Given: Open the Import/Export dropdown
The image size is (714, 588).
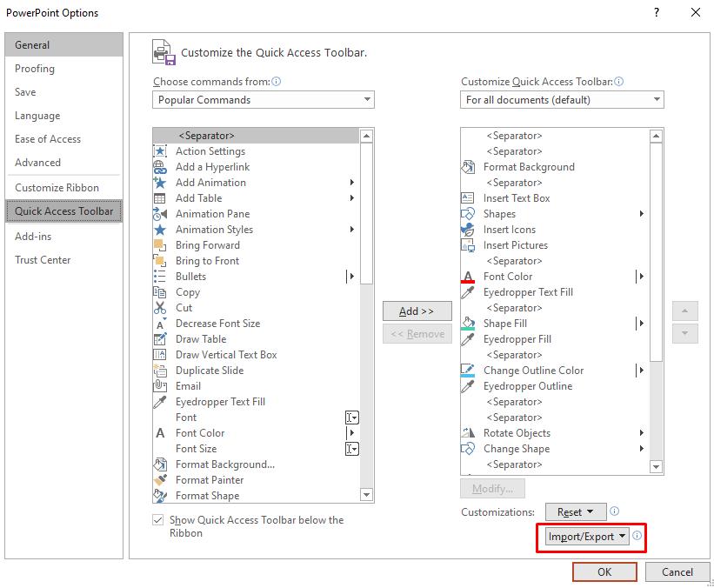Looking at the screenshot, I should point(587,537).
